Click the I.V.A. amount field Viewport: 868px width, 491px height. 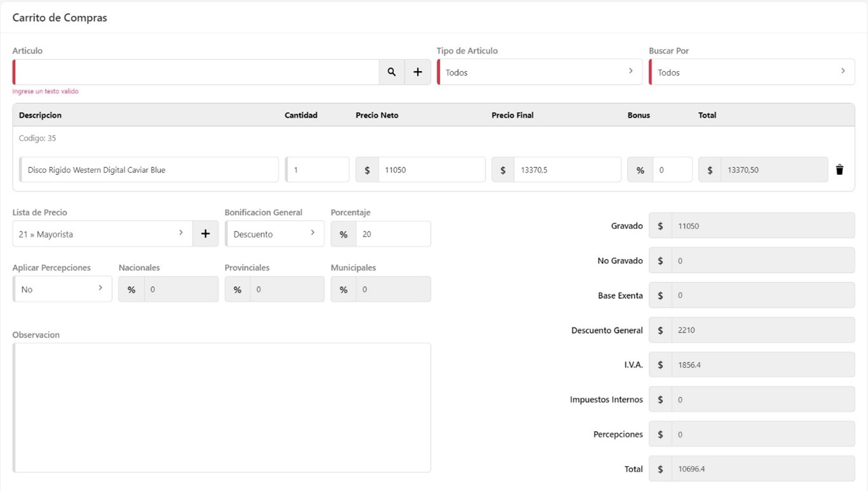tap(762, 365)
